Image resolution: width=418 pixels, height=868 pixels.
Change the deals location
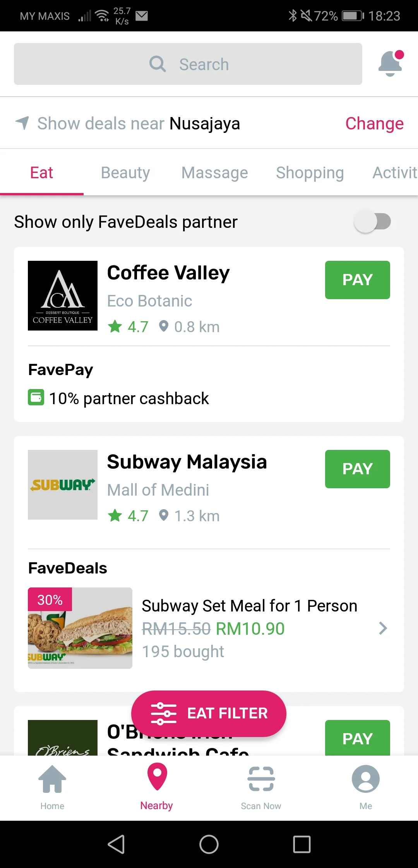374,123
